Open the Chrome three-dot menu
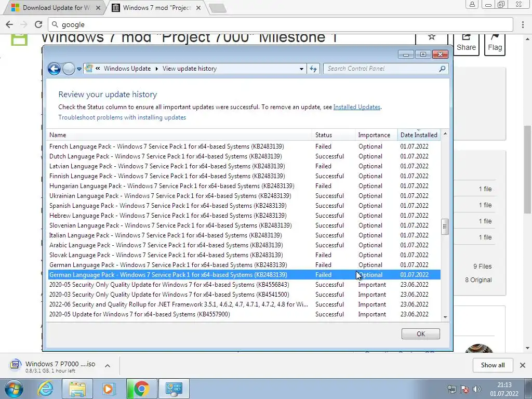532x399 pixels. tap(523, 24)
